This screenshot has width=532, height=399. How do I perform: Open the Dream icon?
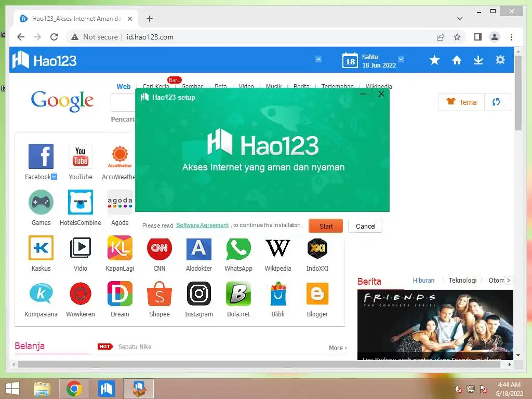click(x=120, y=294)
